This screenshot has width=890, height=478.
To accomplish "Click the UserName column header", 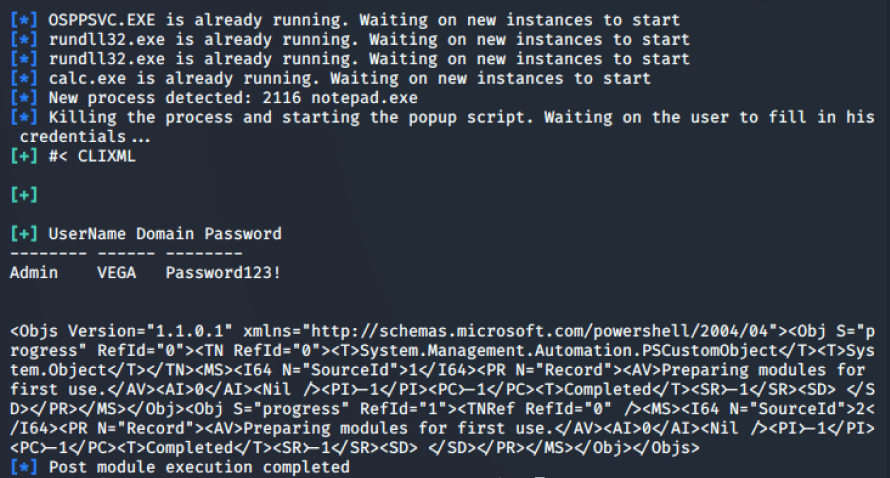I will (87, 234).
